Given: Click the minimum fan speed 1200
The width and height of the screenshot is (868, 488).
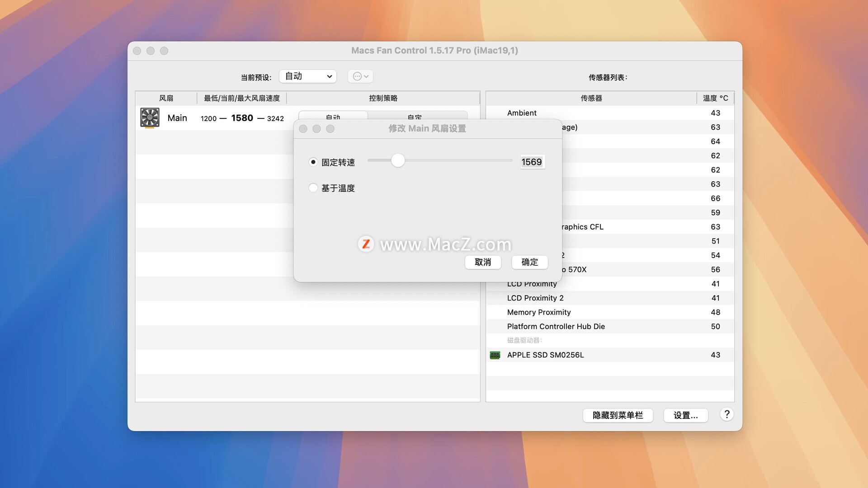Looking at the screenshot, I should click(x=208, y=118).
